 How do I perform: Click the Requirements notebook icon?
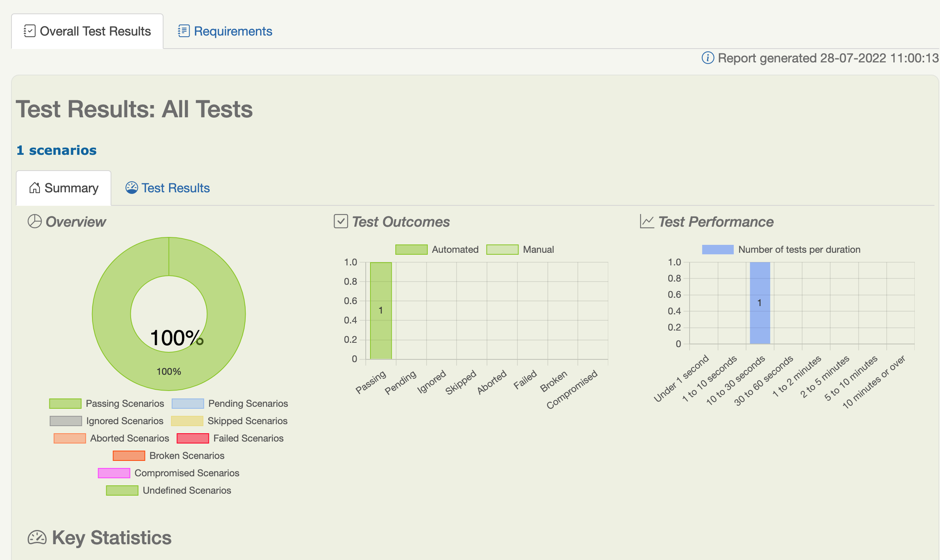coord(184,31)
